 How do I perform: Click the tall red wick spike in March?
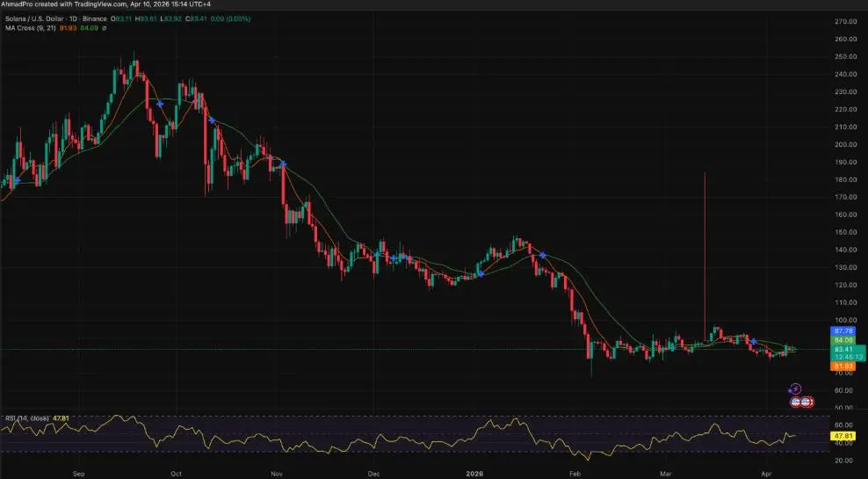(x=705, y=255)
